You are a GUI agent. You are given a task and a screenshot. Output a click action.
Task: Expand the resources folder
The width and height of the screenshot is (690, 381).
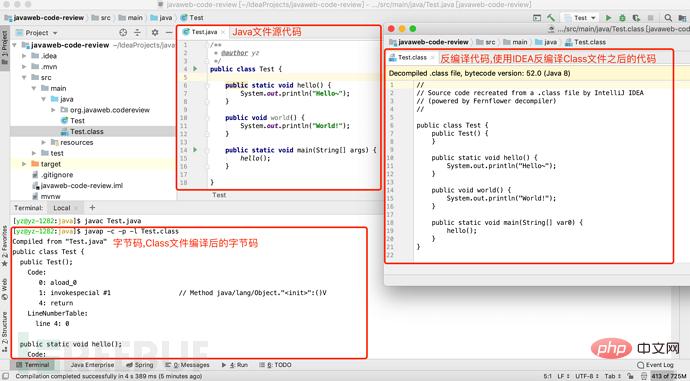tap(44, 142)
